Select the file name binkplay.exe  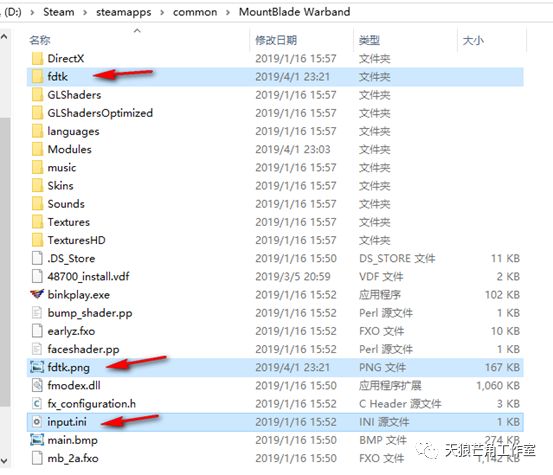78,295
